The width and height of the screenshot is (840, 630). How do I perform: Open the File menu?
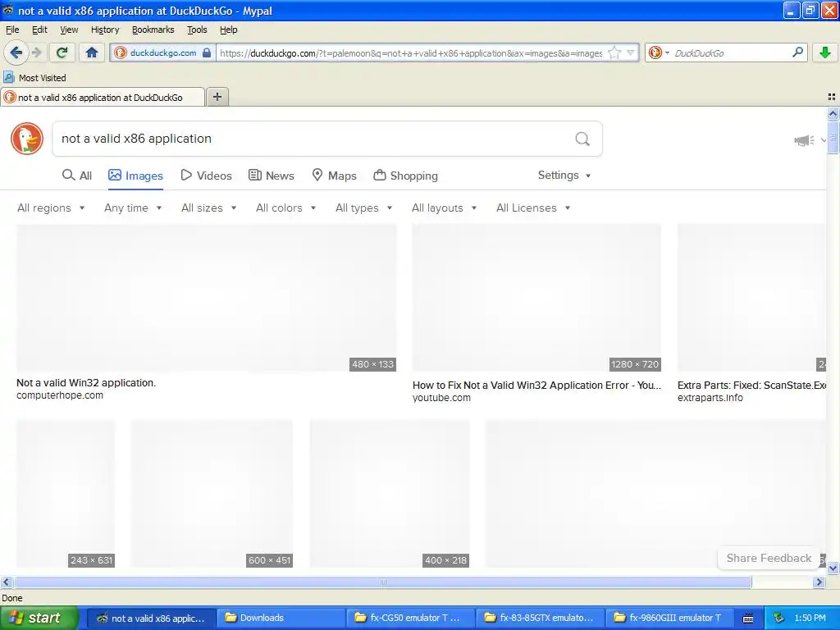(x=12, y=30)
